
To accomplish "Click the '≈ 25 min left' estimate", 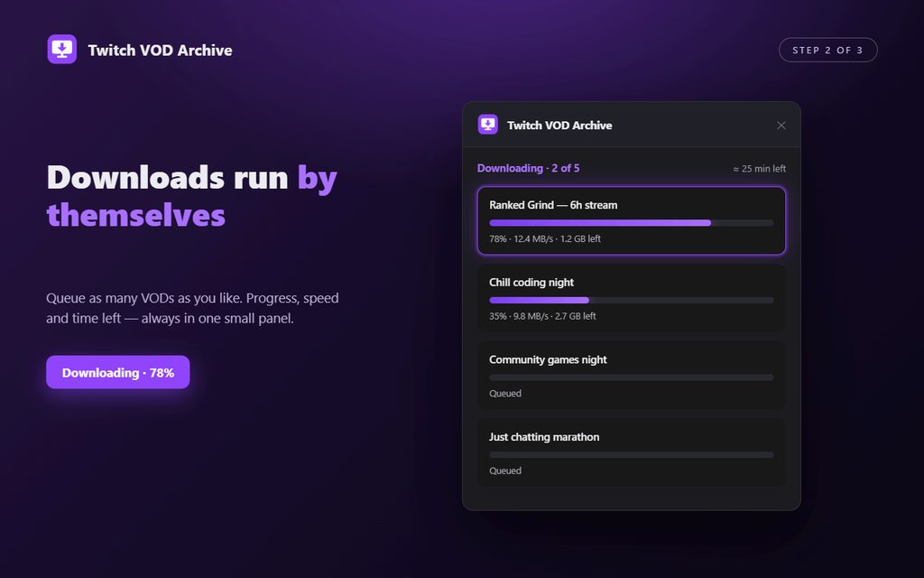I will point(759,169).
